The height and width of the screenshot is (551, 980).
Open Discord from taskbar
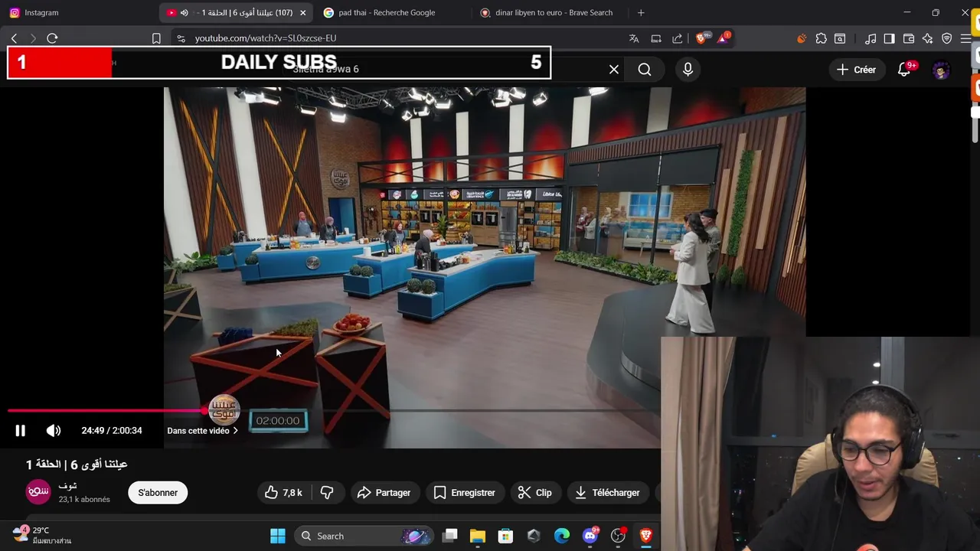click(x=590, y=536)
